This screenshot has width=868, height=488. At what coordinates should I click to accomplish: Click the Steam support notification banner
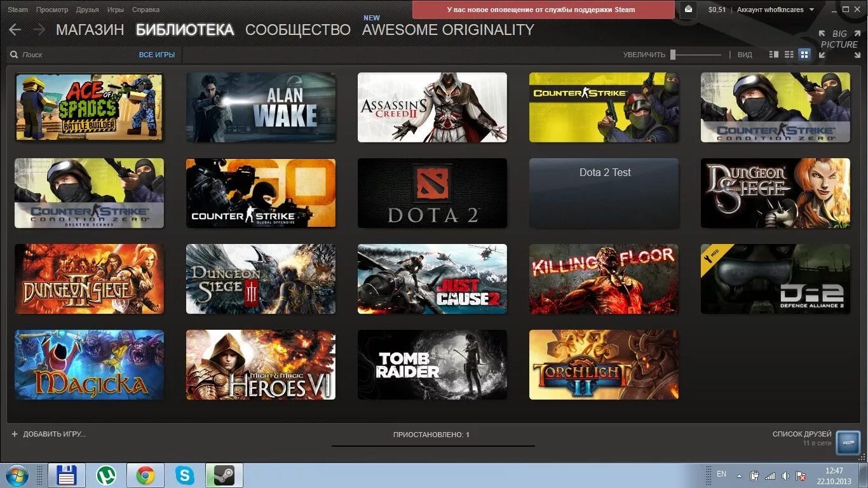click(x=543, y=10)
